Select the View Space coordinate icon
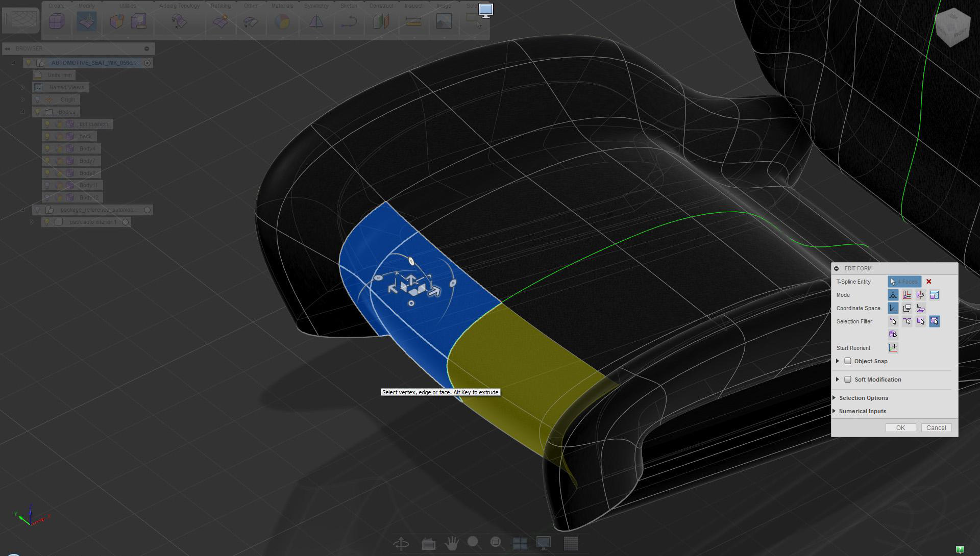 (907, 308)
